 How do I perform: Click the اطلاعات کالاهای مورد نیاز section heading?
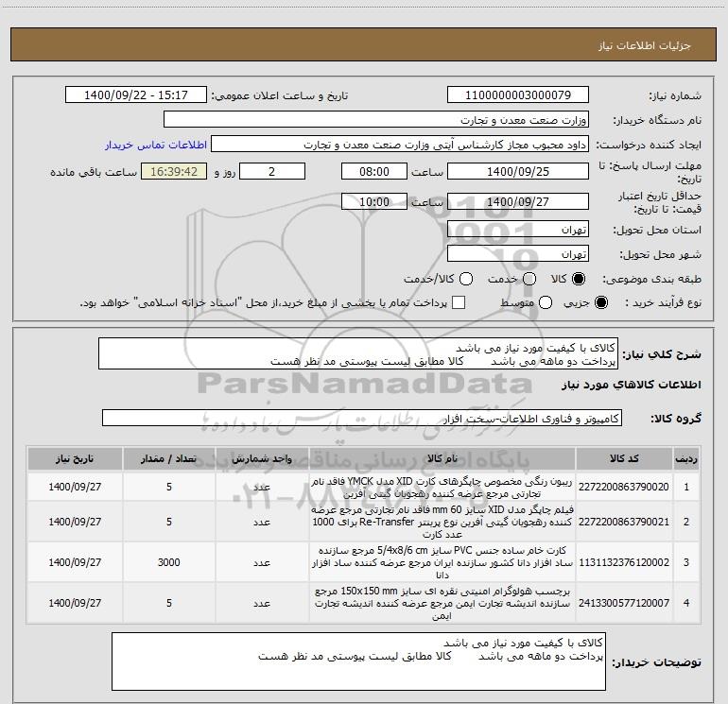coord(631,385)
